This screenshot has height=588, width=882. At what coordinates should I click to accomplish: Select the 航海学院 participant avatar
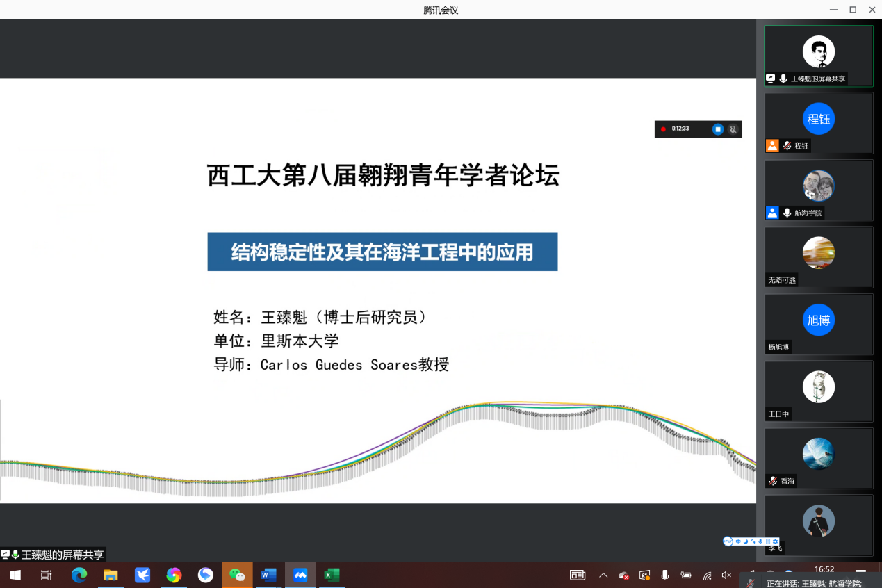pos(818,186)
